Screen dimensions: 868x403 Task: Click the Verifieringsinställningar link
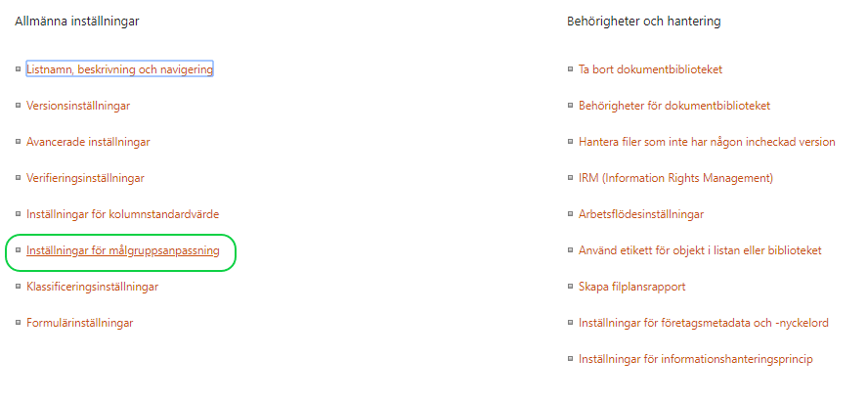click(85, 178)
